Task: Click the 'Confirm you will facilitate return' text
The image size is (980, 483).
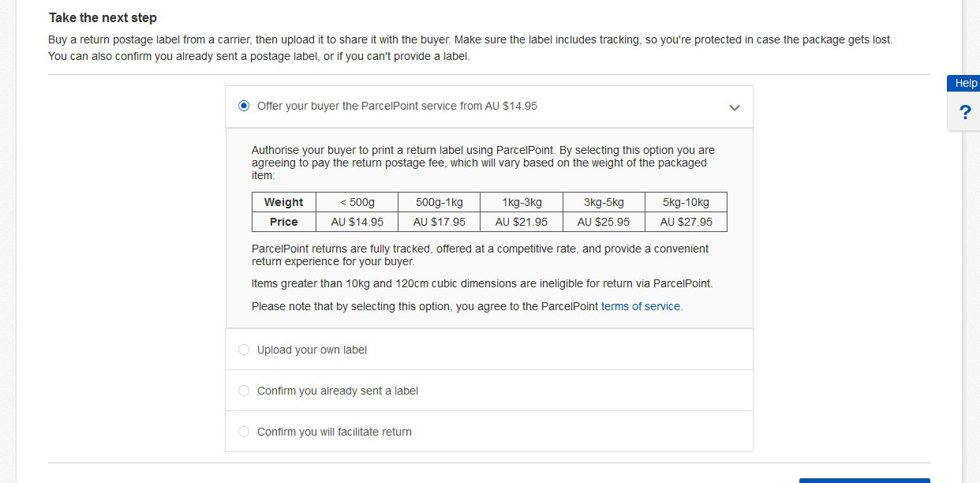Action: [x=335, y=432]
